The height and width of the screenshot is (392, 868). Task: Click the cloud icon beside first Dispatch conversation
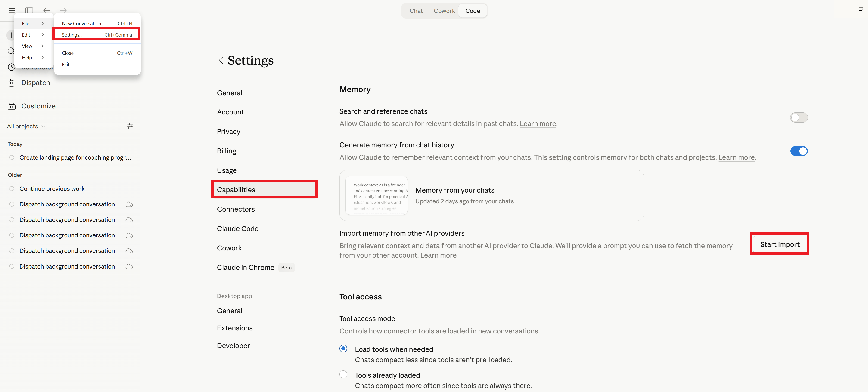(129, 204)
